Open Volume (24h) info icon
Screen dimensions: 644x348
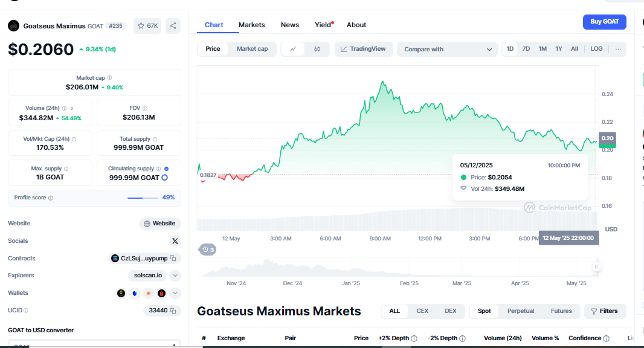point(64,109)
